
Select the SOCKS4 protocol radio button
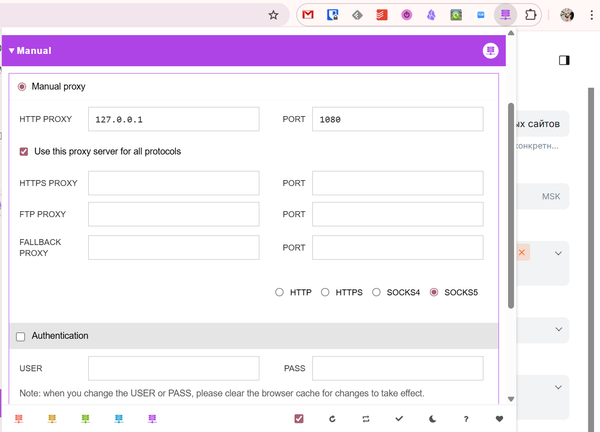click(x=376, y=292)
